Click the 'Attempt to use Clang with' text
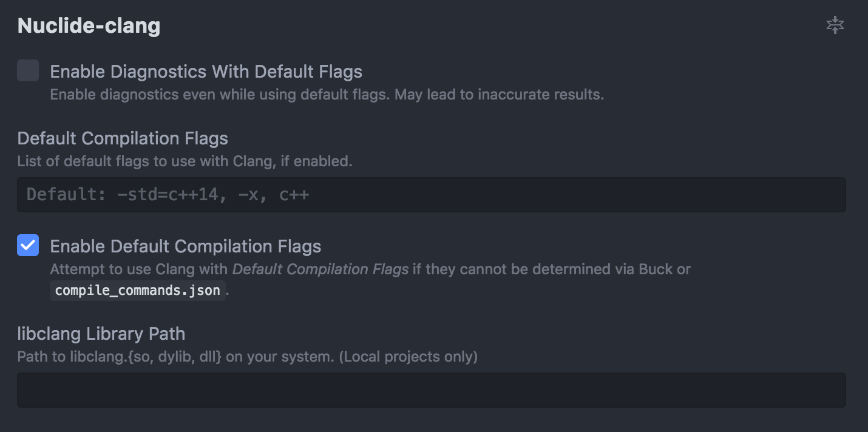This screenshot has width=868, height=432. [x=139, y=269]
